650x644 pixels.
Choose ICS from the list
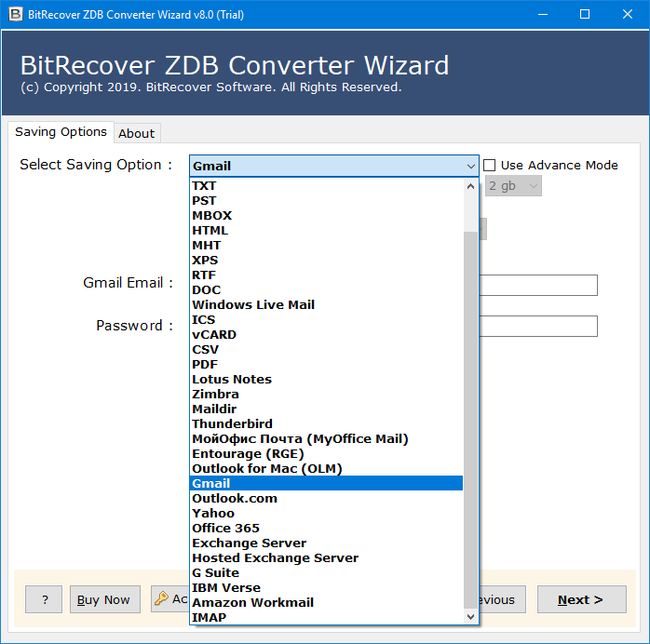point(326,320)
